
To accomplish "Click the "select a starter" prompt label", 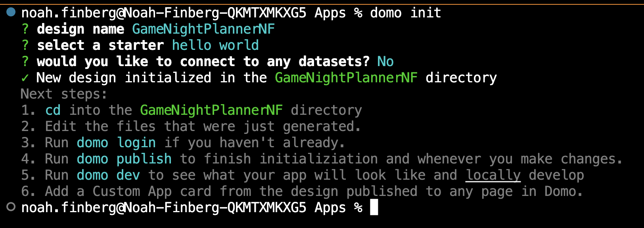I will tap(100, 45).
